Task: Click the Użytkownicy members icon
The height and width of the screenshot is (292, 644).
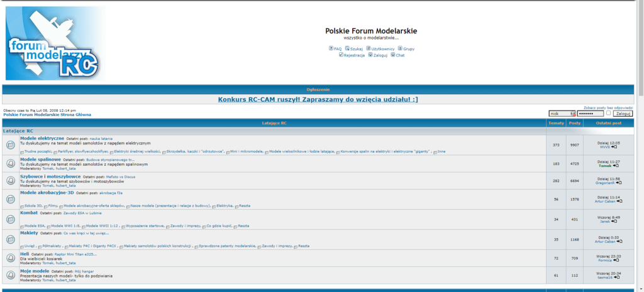Action: [x=368, y=48]
